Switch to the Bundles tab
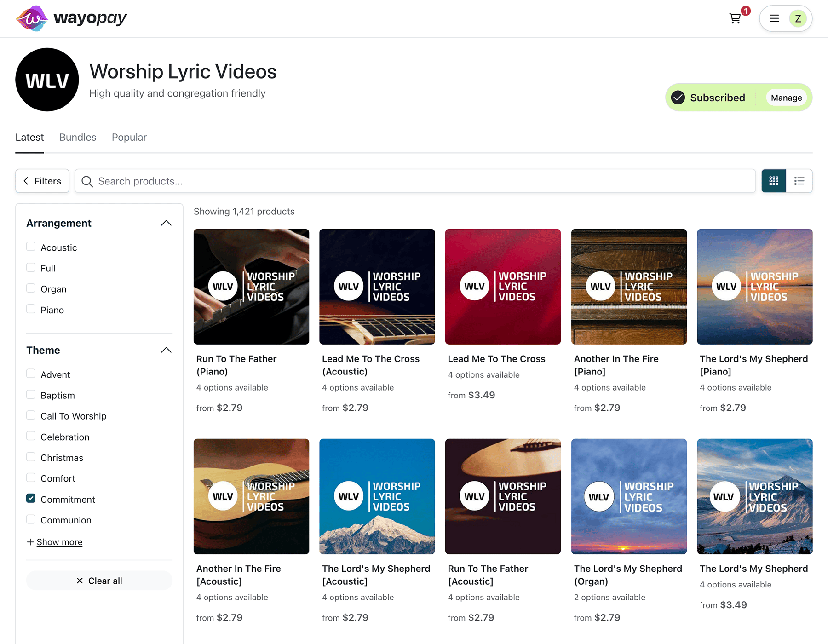828x644 pixels. [78, 137]
